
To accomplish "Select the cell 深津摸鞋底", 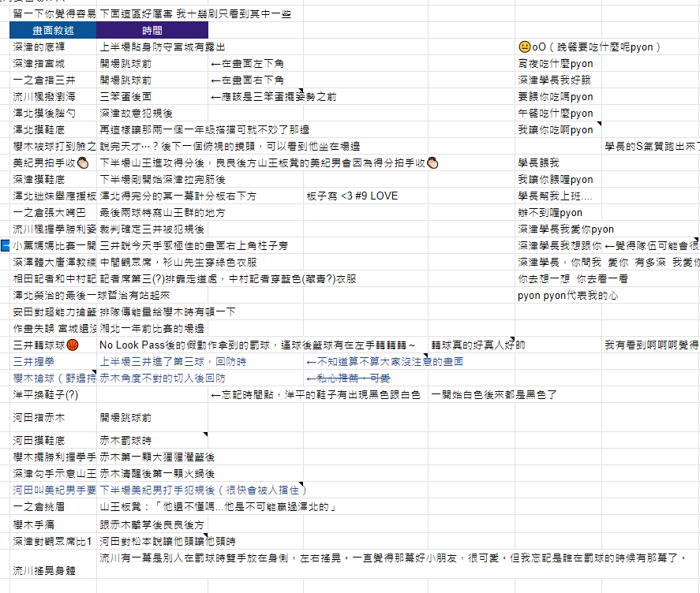I will tap(53, 179).
